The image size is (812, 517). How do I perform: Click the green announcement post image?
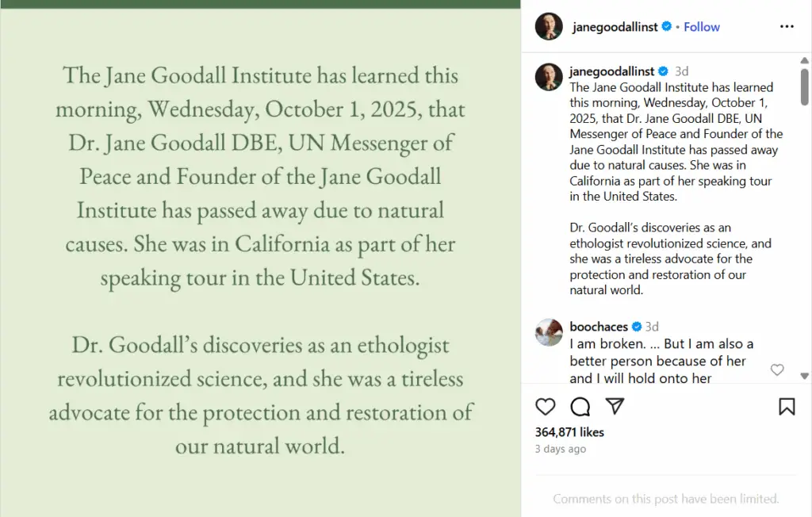point(260,262)
